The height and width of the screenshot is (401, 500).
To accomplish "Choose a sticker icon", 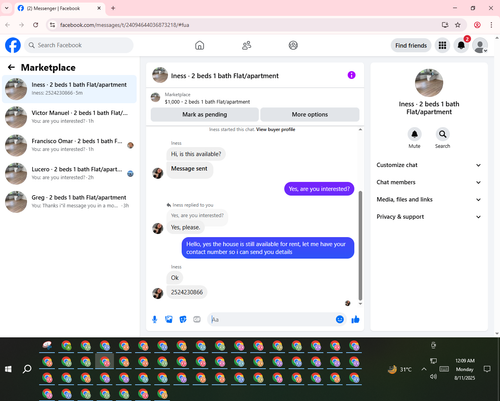I will click(x=183, y=319).
